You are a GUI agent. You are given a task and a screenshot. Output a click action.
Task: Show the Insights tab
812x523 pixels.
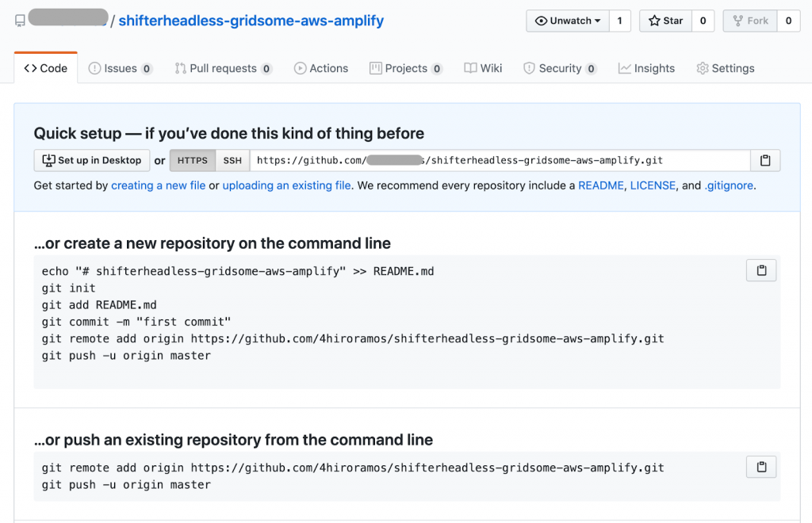coord(646,68)
